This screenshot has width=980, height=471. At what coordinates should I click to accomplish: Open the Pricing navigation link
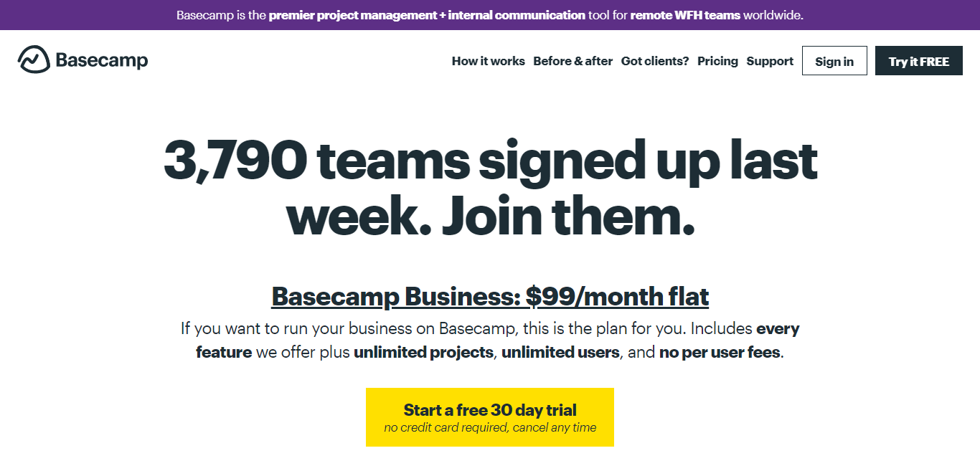pyautogui.click(x=717, y=62)
